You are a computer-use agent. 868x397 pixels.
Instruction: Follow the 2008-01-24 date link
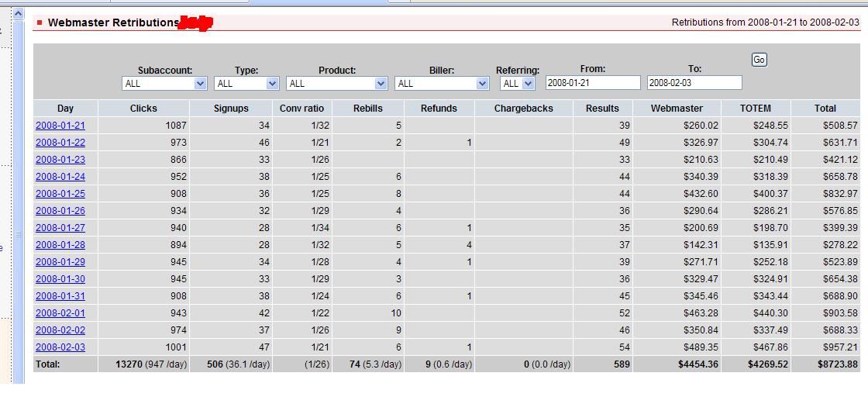(60, 177)
